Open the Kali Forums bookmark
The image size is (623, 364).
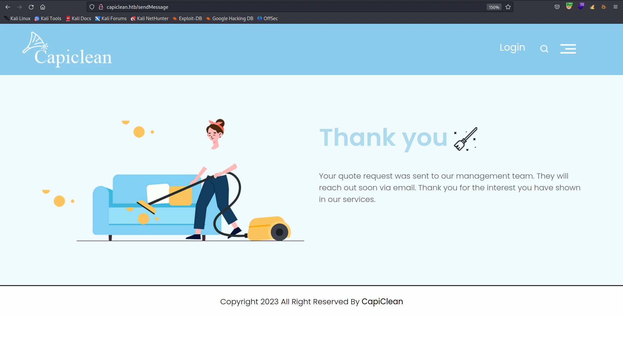111,19
